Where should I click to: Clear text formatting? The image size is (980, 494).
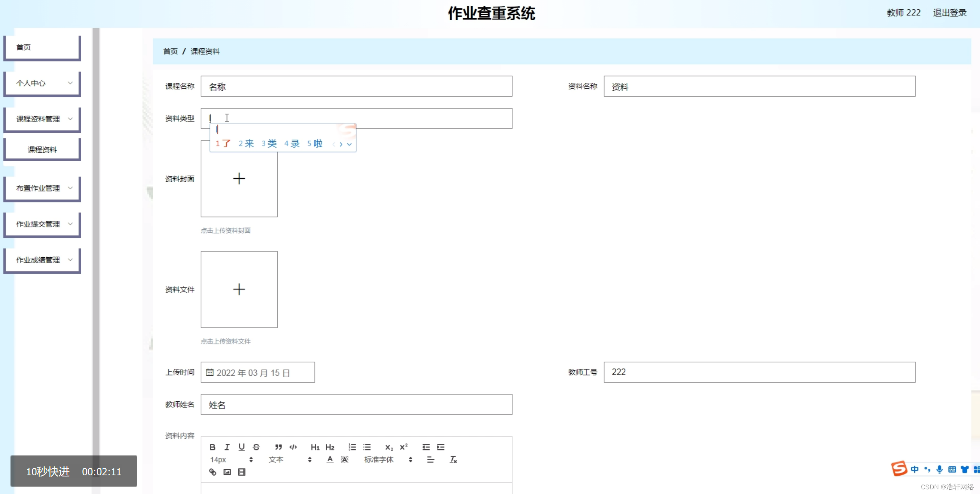[453, 460]
